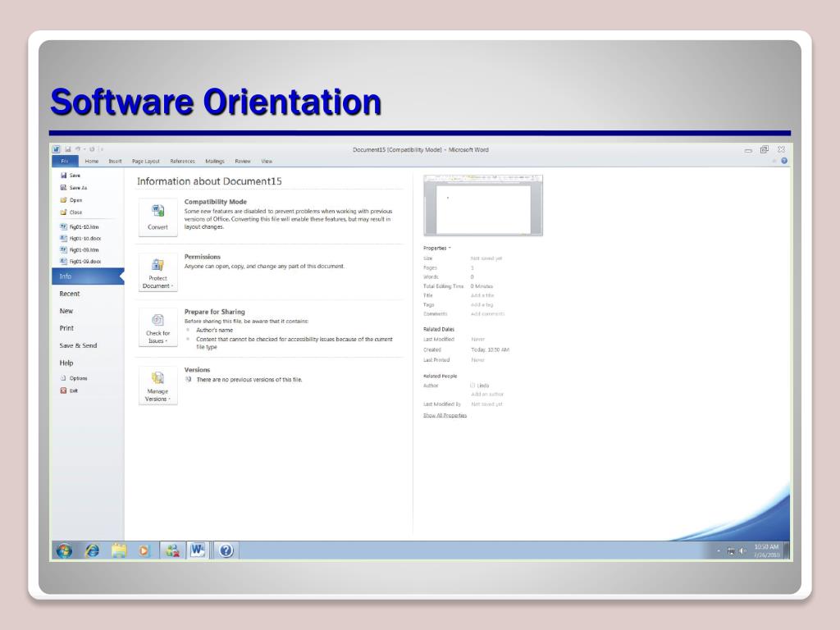Open recent file Fig01-09.docx
Viewport: 840px width, 630px height.
(x=80, y=262)
